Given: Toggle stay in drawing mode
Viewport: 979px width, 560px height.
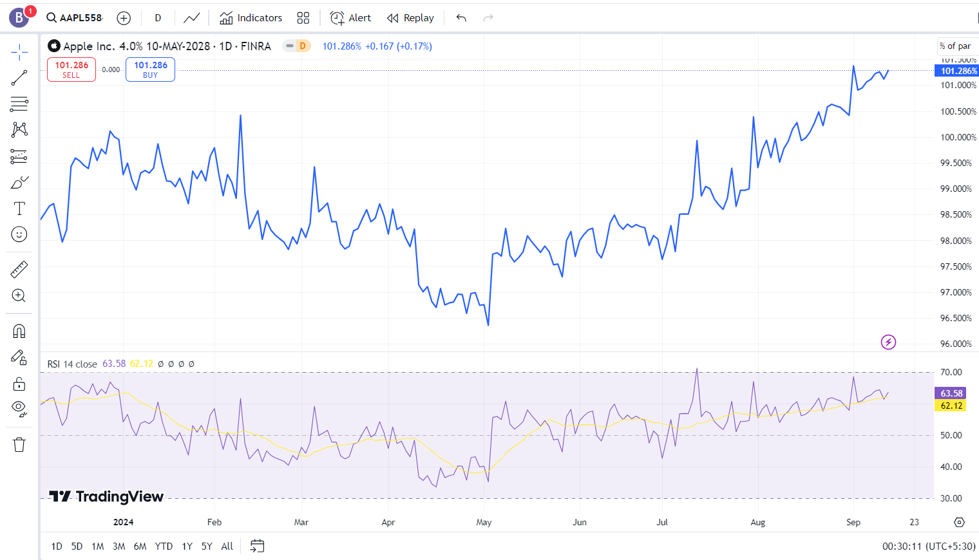Looking at the screenshot, I should (19, 357).
